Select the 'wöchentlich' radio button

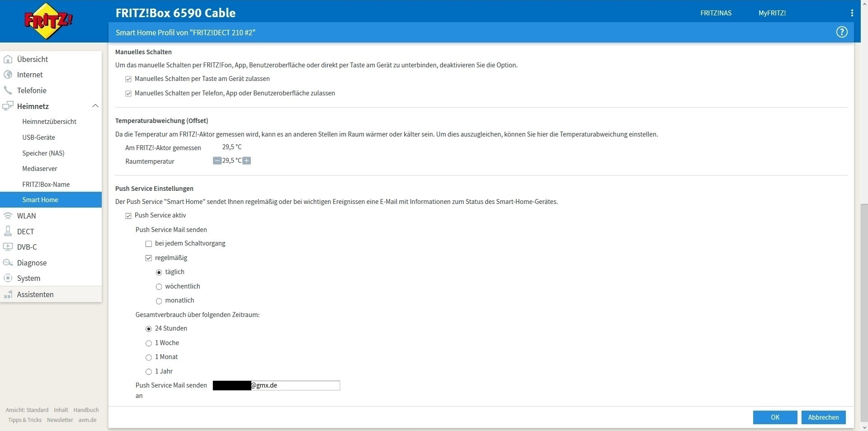[159, 287]
